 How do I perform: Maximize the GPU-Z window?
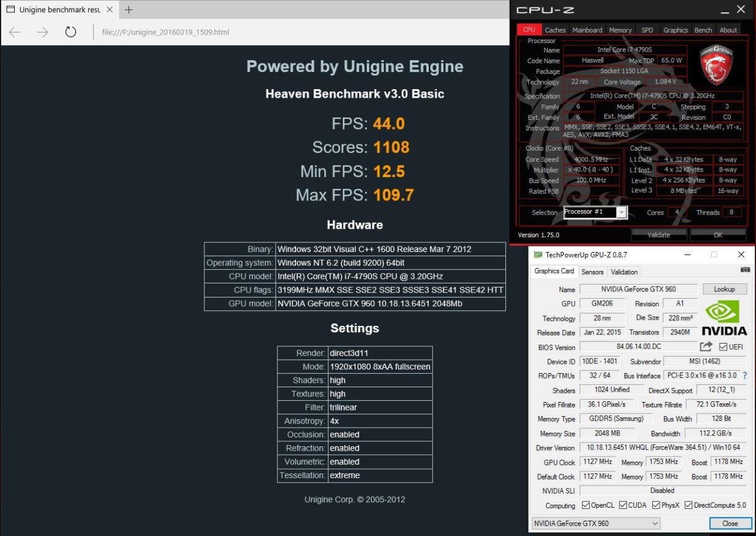(x=714, y=254)
